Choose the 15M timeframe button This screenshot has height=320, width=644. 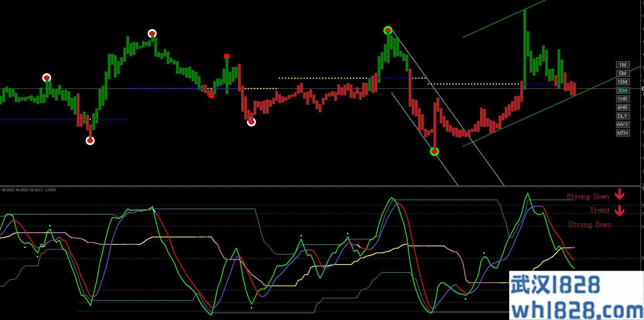point(623,82)
